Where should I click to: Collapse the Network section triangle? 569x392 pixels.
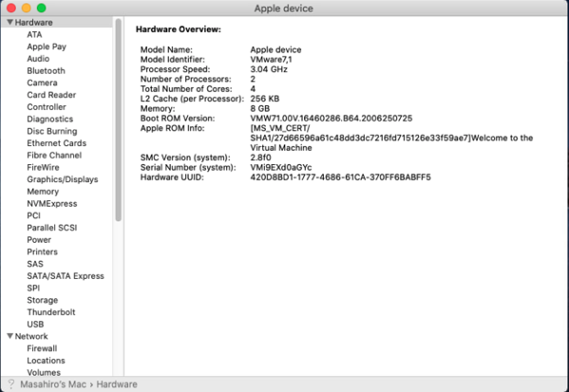click(x=9, y=336)
